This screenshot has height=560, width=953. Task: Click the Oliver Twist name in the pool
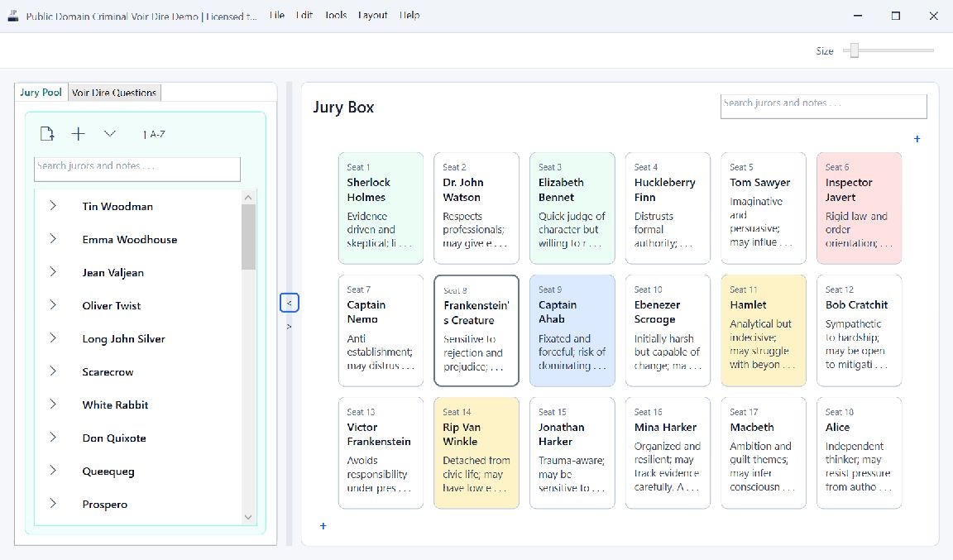point(111,306)
